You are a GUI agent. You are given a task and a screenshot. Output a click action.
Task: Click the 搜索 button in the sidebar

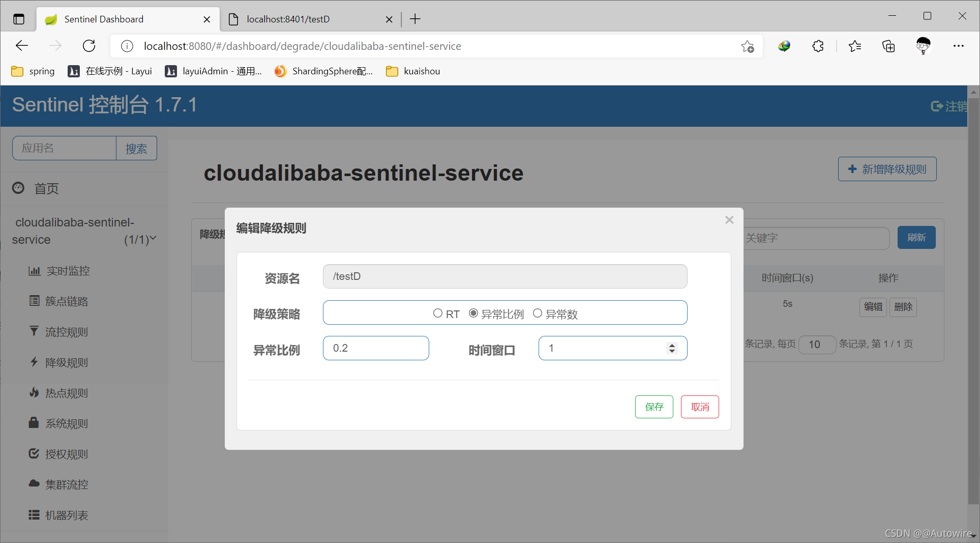(136, 148)
